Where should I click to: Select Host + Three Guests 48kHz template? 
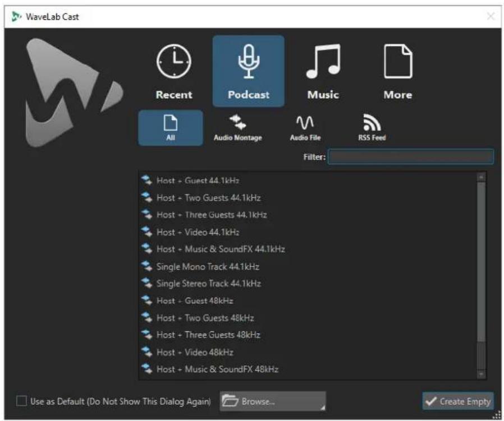coord(309,335)
